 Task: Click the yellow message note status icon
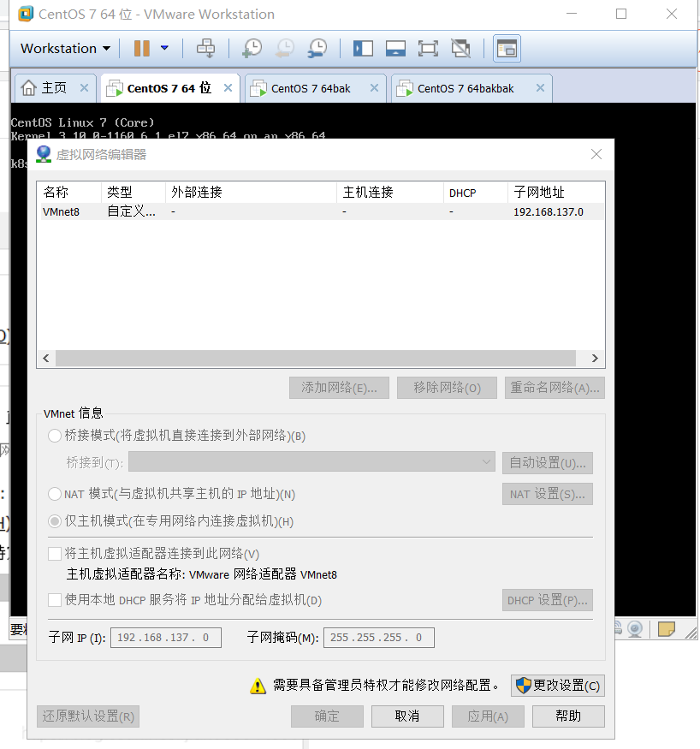pos(666,629)
